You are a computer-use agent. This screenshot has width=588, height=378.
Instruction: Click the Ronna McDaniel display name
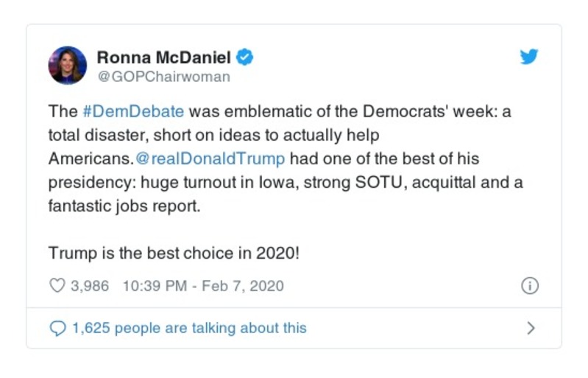(163, 57)
